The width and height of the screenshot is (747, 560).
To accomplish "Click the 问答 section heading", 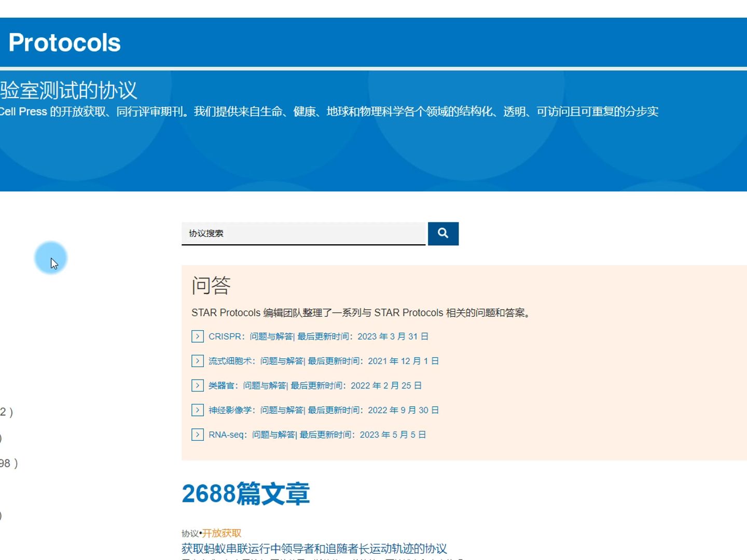I will click(211, 285).
